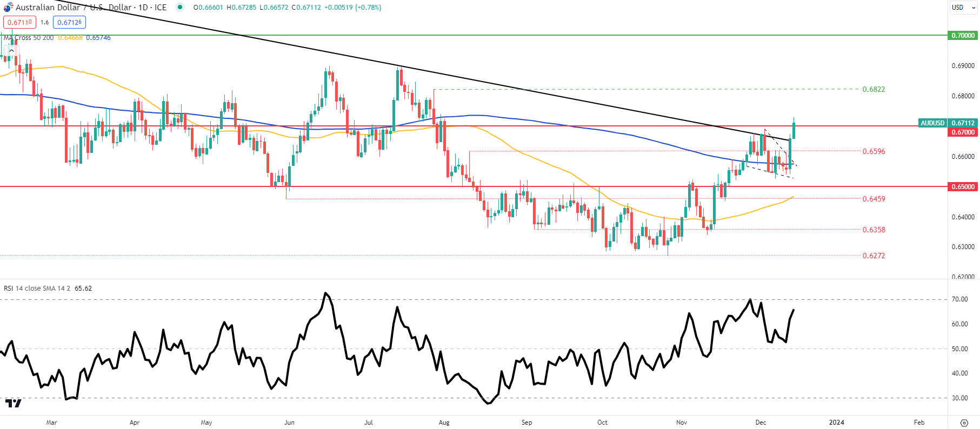Click the RSI value 65.62

[83, 288]
